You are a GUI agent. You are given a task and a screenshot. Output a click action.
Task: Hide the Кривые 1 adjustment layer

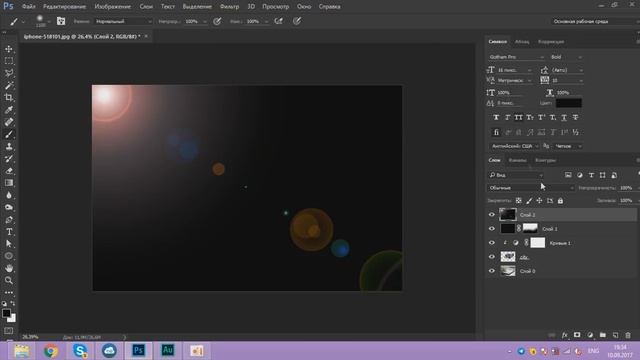[x=491, y=242]
